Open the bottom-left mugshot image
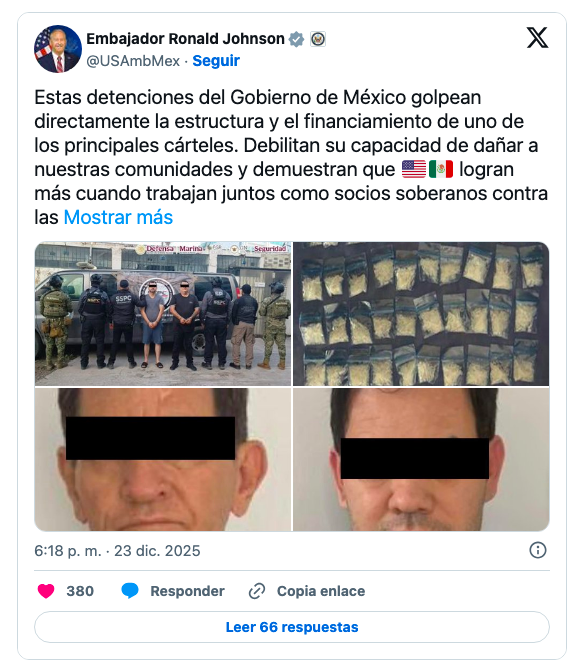 pyautogui.click(x=163, y=459)
